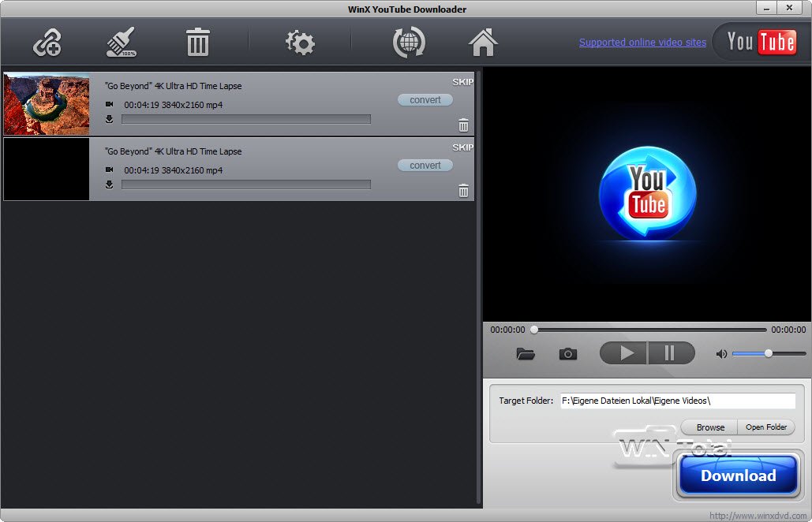Open the Home page house icon

coord(483,42)
